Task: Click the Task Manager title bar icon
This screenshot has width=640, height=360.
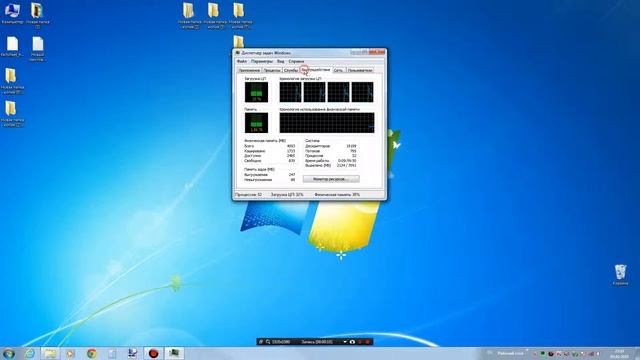Action: tap(238, 53)
